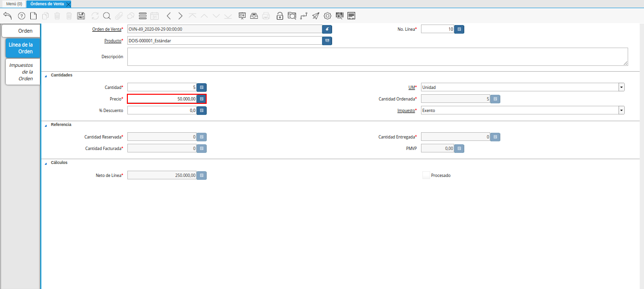Open Impuestos de la Orden side tab

tap(23, 72)
